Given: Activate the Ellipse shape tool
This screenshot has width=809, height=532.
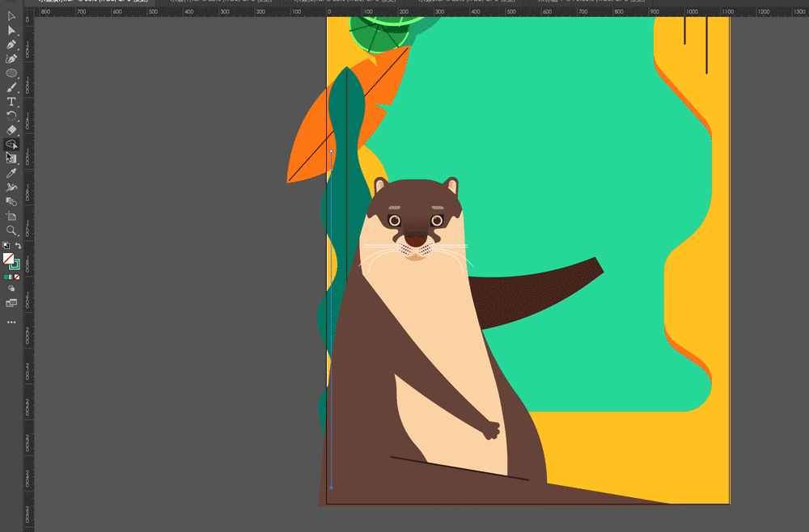Looking at the screenshot, I should 11,74.
